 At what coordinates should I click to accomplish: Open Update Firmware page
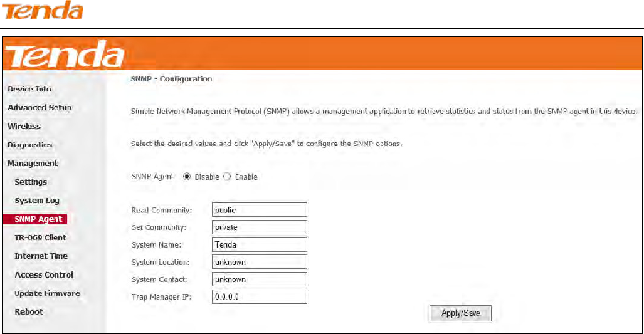[47, 293]
